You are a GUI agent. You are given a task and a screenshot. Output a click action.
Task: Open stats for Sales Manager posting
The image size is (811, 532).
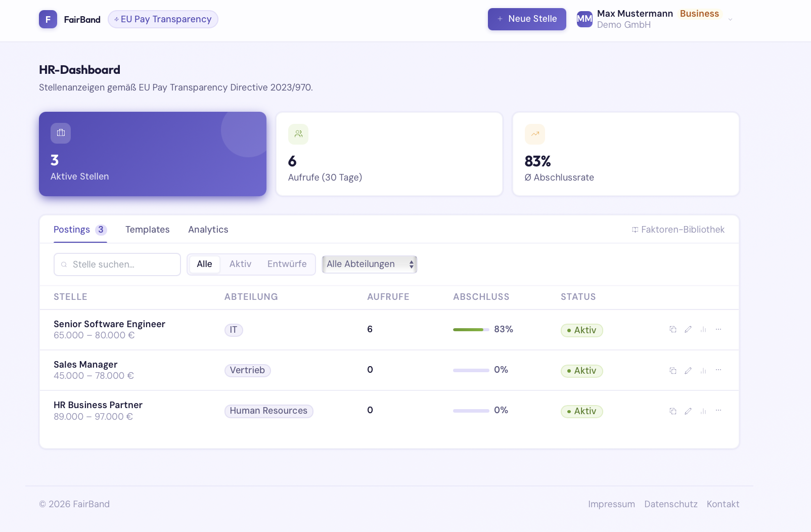coord(703,370)
